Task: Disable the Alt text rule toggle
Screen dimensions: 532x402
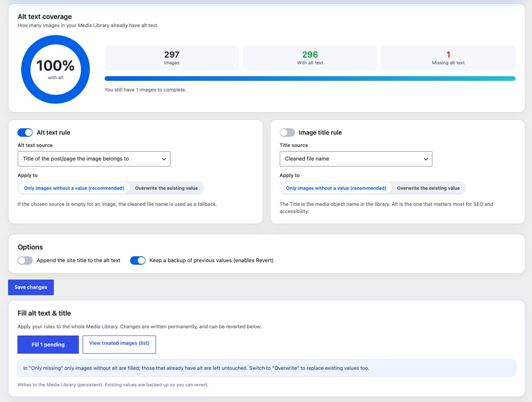Action: click(x=25, y=133)
